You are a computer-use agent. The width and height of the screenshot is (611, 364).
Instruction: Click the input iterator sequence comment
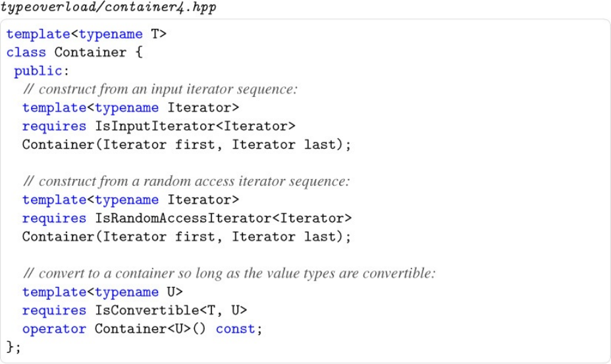click(x=160, y=89)
